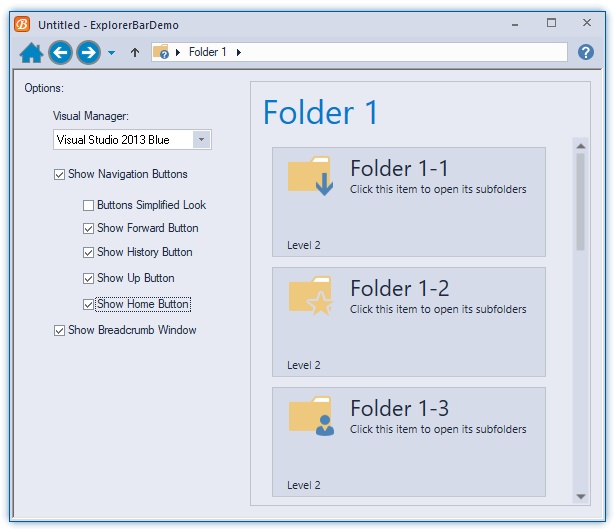Click the Folder 1-3 user folder icon
This screenshot has width=615, height=529.
tap(311, 416)
